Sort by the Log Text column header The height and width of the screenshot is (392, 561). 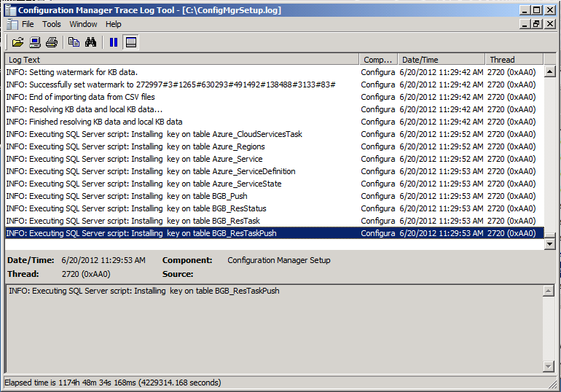pyautogui.click(x=181, y=60)
